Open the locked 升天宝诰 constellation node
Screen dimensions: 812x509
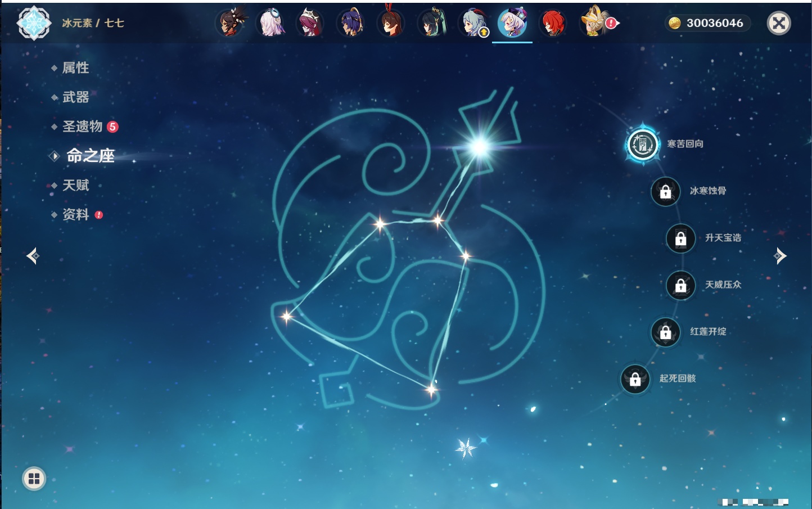(x=680, y=238)
